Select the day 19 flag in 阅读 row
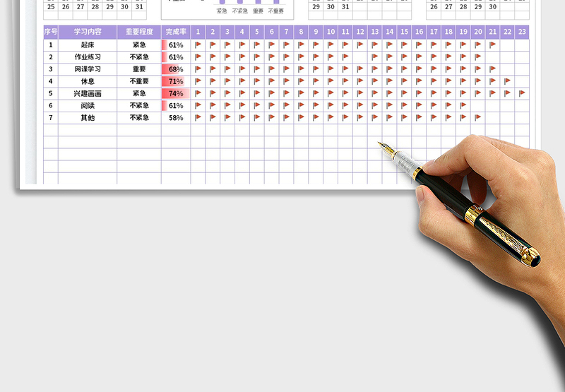This screenshot has width=565, height=392. [x=463, y=105]
